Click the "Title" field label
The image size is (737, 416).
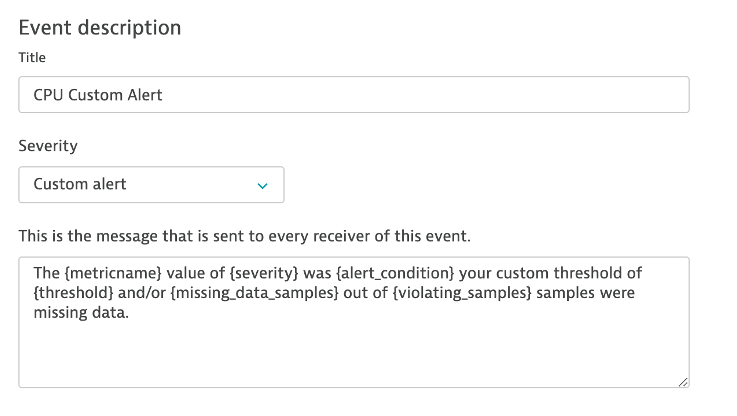32,58
